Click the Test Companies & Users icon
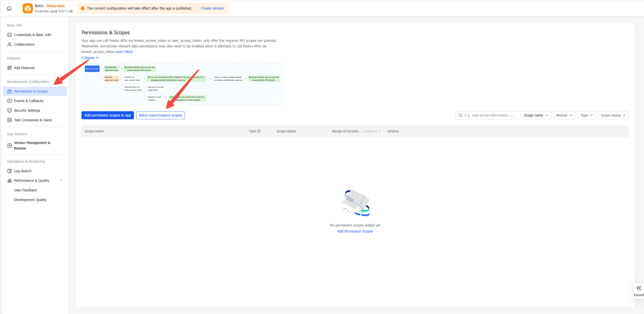The height and width of the screenshot is (314, 644). pos(10,120)
